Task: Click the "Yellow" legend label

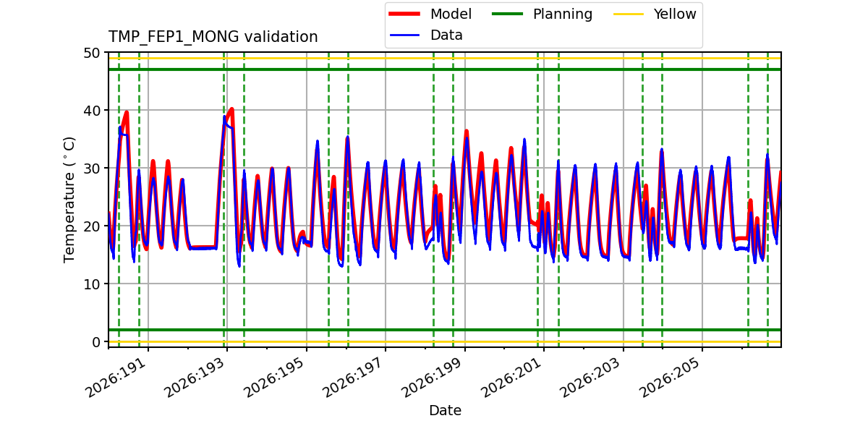Action: coord(675,14)
